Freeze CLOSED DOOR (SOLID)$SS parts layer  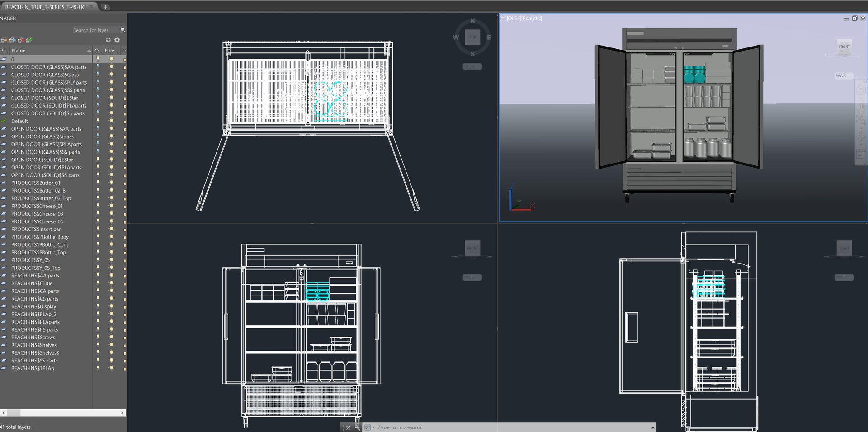(x=111, y=113)
